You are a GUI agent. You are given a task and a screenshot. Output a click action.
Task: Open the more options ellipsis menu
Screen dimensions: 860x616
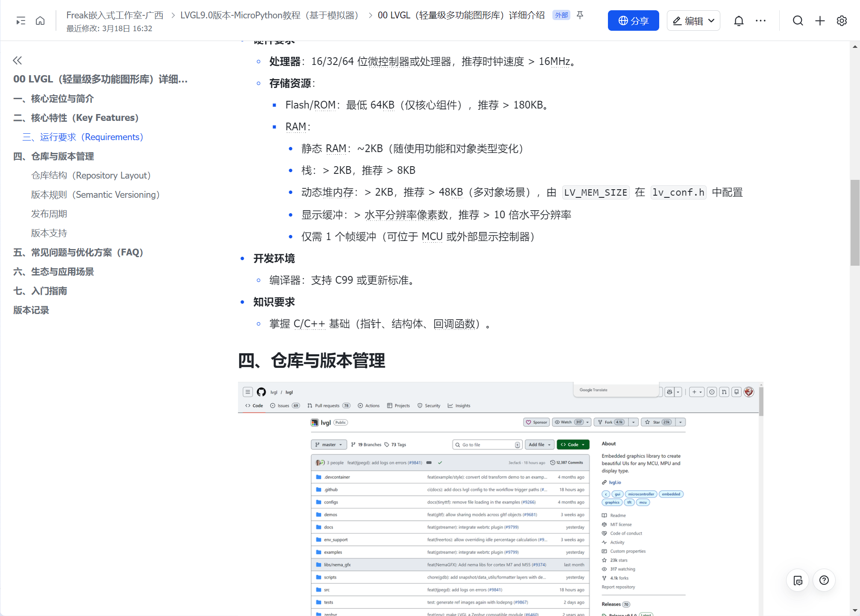point(761,20)
